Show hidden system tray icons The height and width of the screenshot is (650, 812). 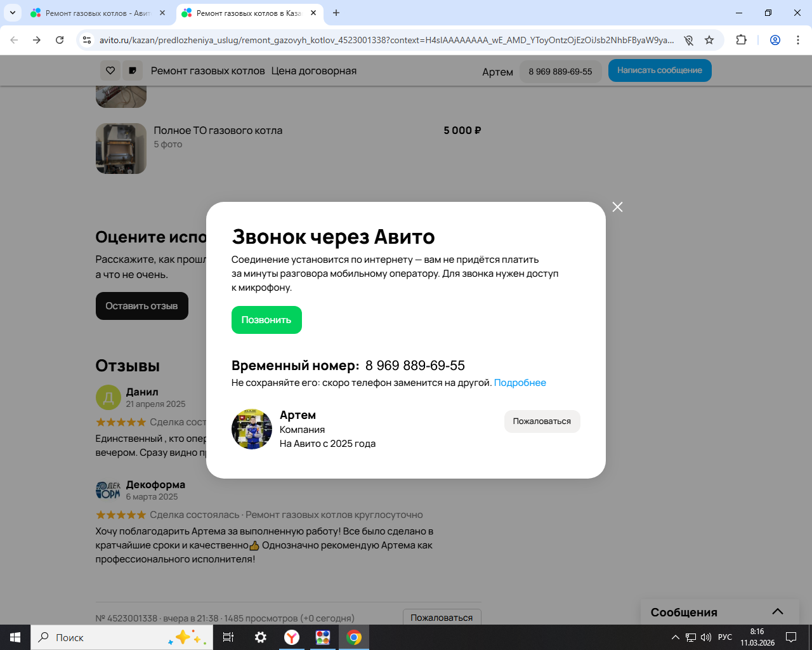676,637
